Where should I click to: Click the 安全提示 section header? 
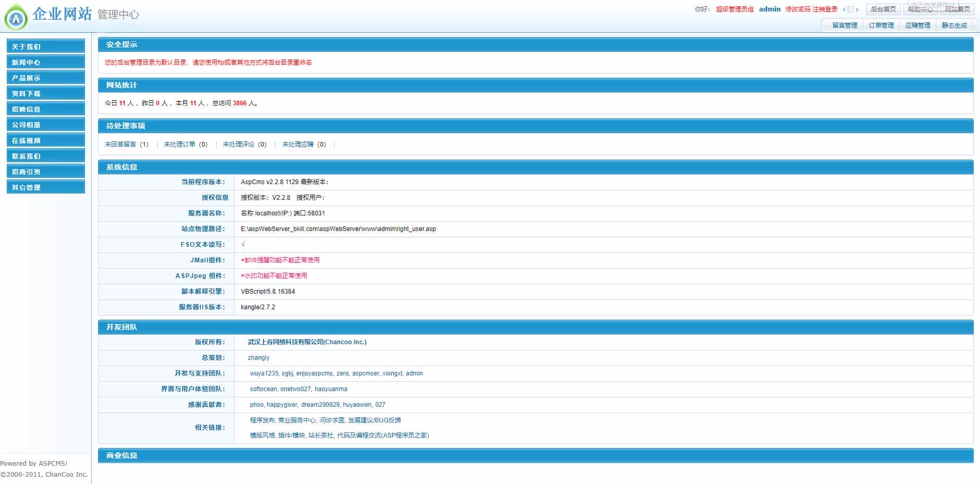pyautogui.click(x=536, y=45)
